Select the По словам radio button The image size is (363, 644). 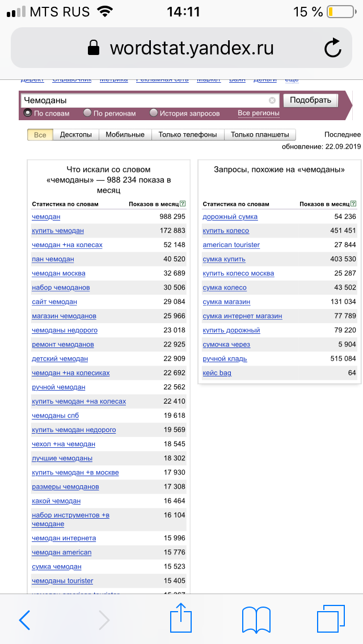point(28,113)
